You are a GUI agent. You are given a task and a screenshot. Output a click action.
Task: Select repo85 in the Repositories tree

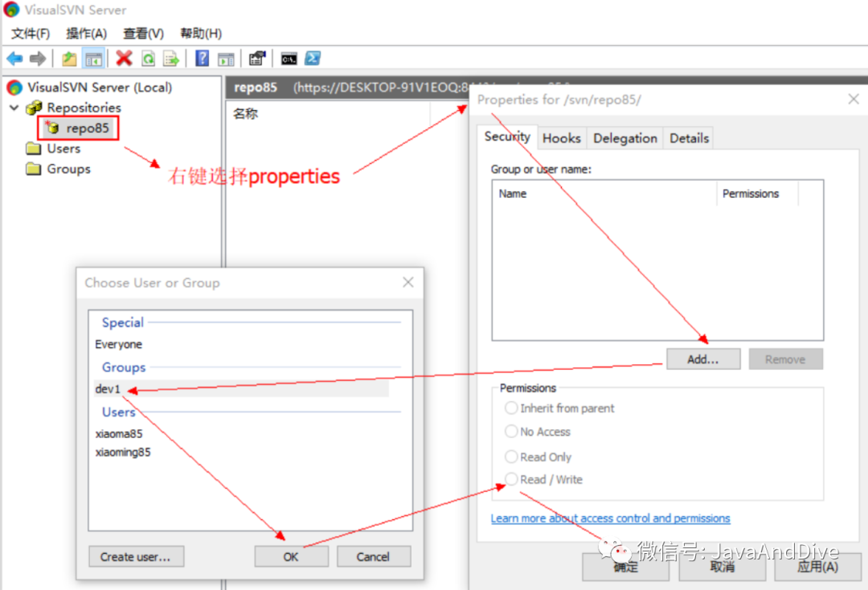tap(88, 129)
